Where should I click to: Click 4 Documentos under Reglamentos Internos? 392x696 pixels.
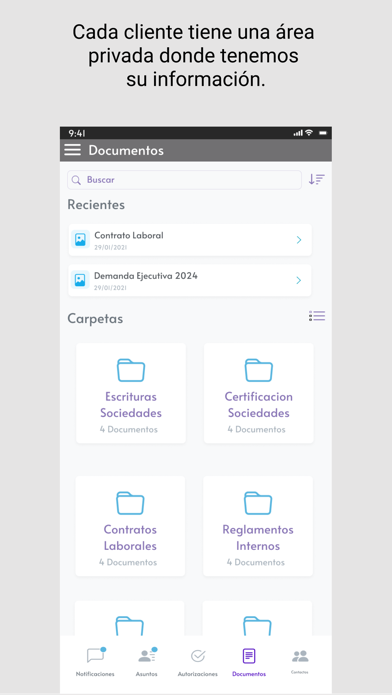click(x=256, y=562)
